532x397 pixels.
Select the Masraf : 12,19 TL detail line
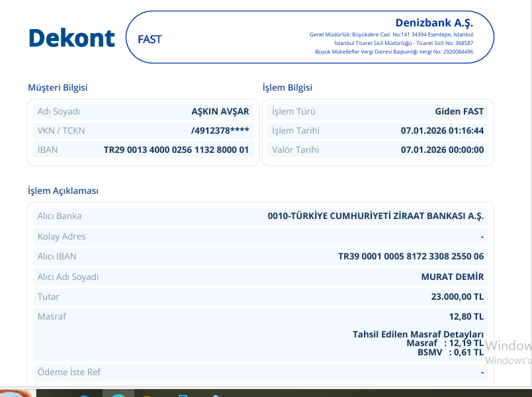(x=445, y=343)
